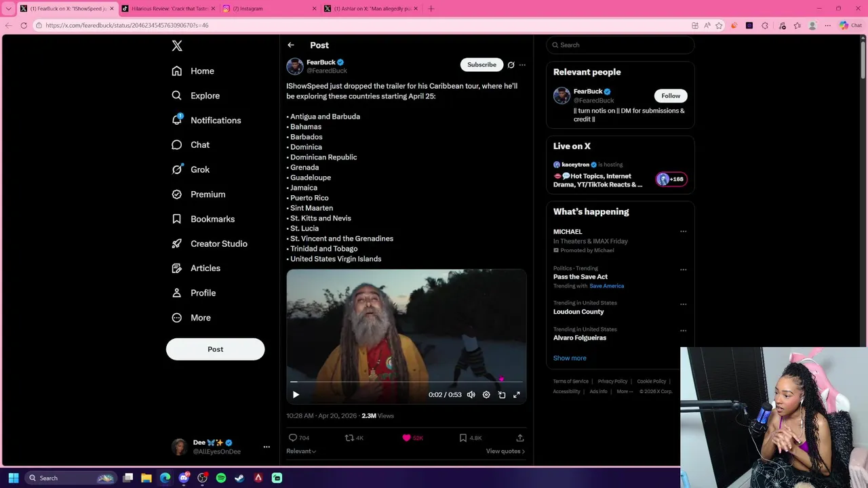
Task: Click the Save America trending link
Action: pyautogui.click(x=606, y=286)
